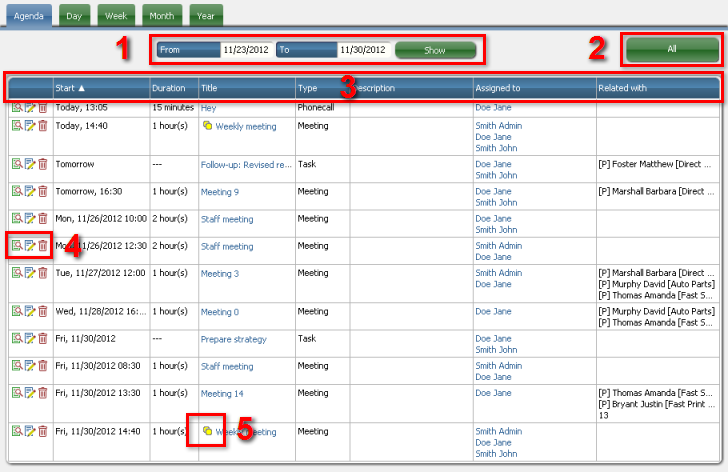
Task: Click recurring icon beside Today 14:40 Weekly meeting
Action: pos(207,126)
